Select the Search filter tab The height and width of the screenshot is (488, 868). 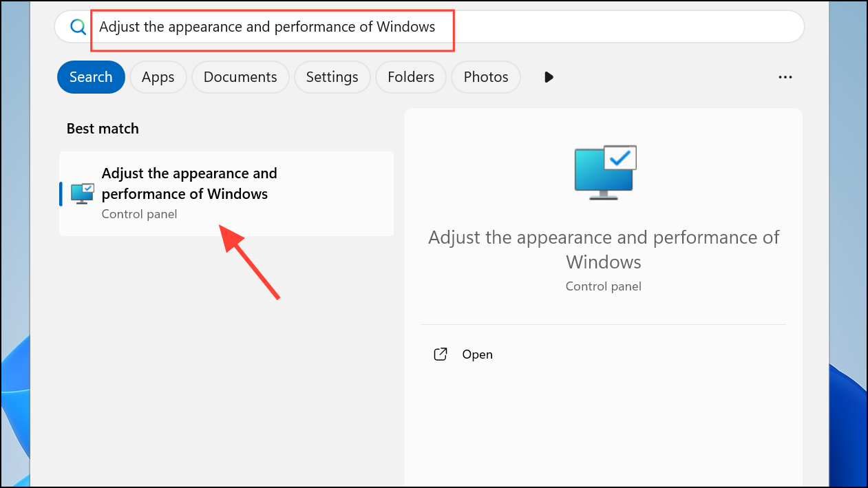pos(91,77)
